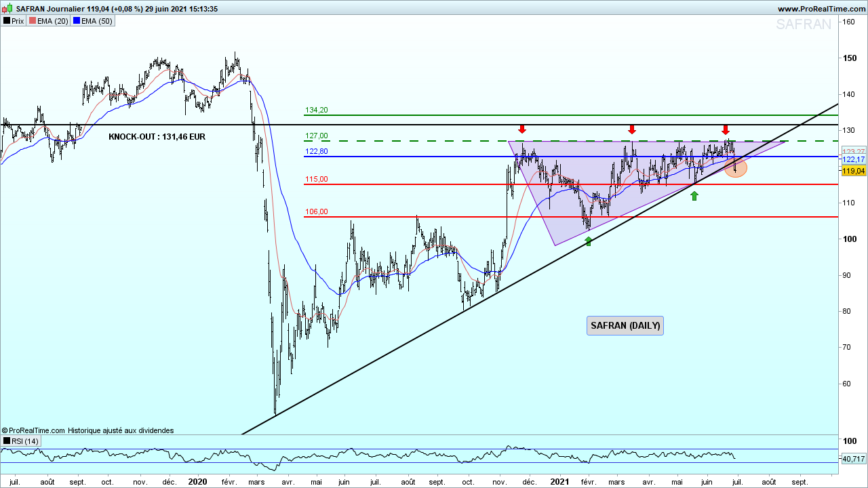
Task: Click the 106,00 support level label
Action: click(317, 211)
